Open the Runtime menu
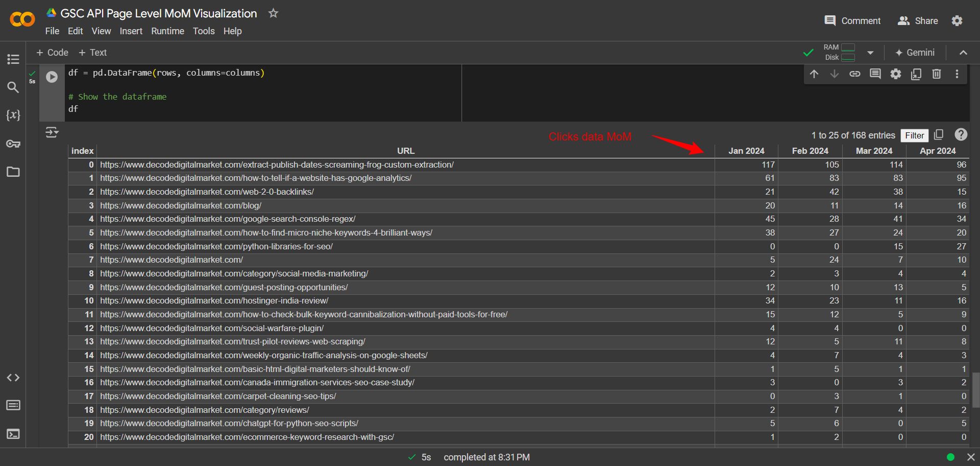The height and width of the screenshot is (466, 980). click(167, 31)
